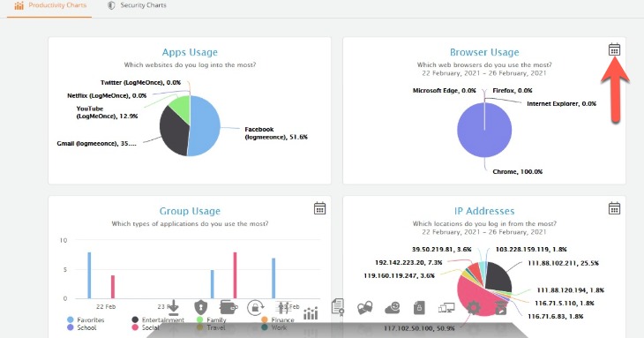644x338 pixels.
Task: Open the settings gear icon in dock
Action: [474, 308]
